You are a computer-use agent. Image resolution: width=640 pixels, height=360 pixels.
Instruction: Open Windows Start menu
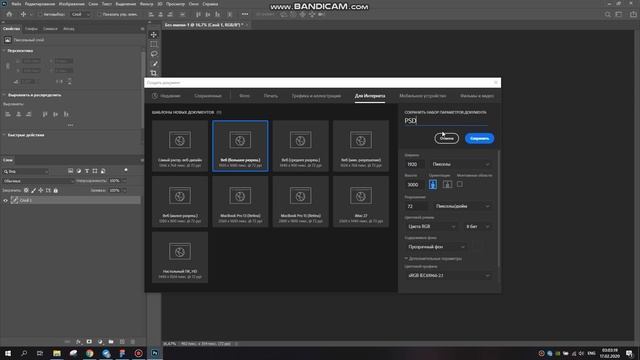(8, 353)
